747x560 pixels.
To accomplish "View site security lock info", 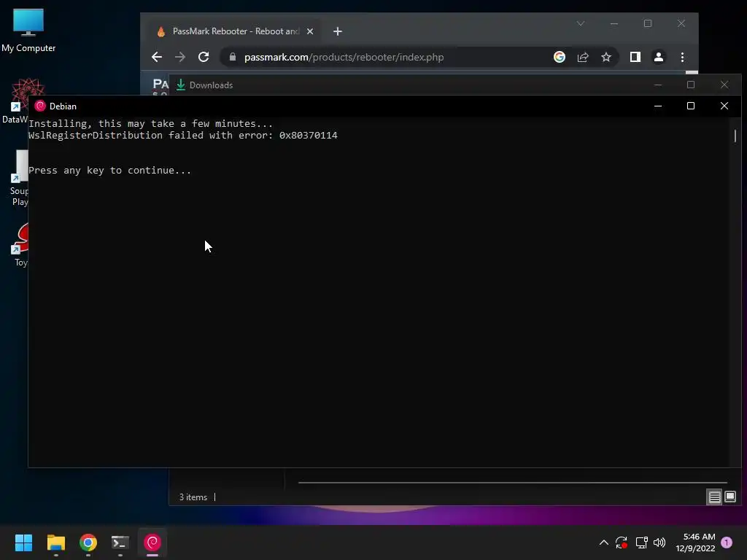I will (x=233, y=57).
